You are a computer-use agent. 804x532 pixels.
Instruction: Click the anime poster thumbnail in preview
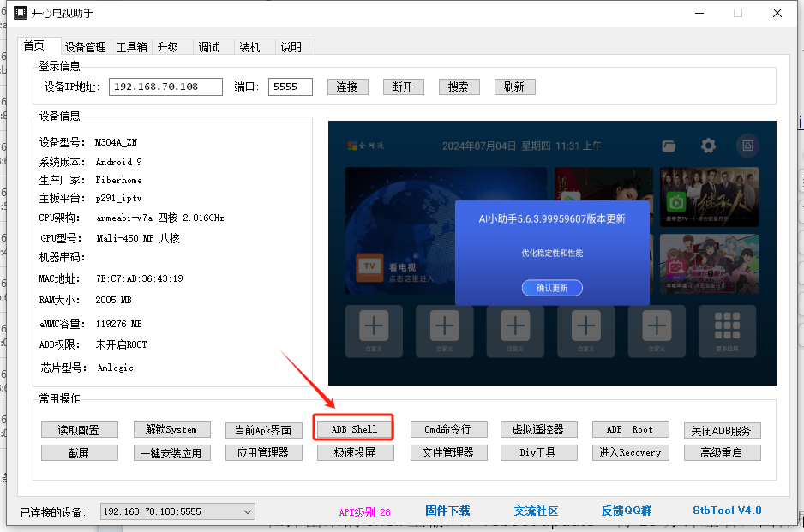click(709, 264)
